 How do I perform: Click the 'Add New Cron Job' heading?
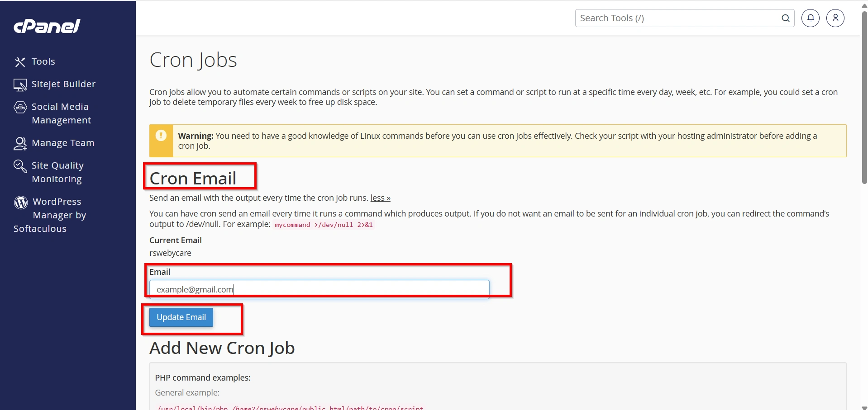tap(222, 348)
